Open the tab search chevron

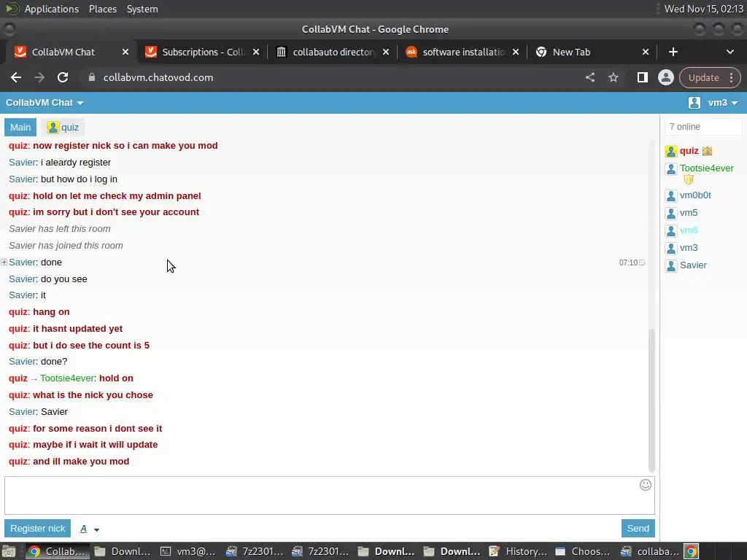click(x=729, y=52)
